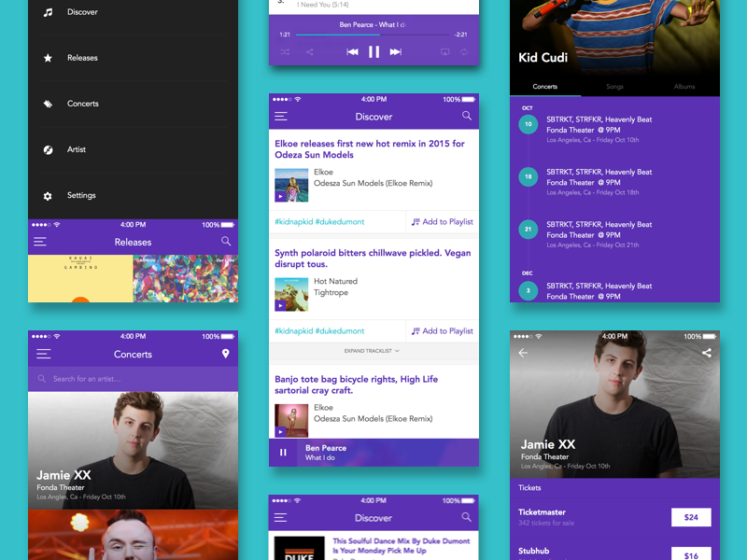Image resolution: width=747 pixels, height=560 pixels.
Task: Click the music note icon beside Discover
Action: (x=48, y=12)
